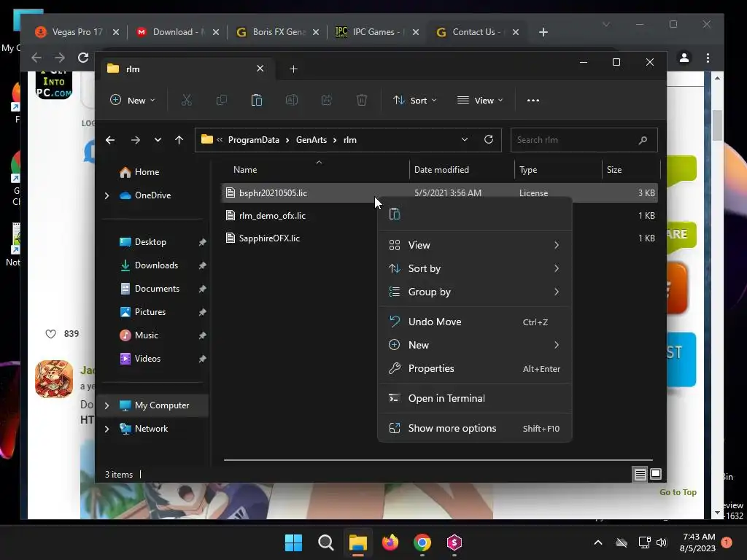Go forward with Explorer's forward arrow
The image size is (747, 560).
135,140
